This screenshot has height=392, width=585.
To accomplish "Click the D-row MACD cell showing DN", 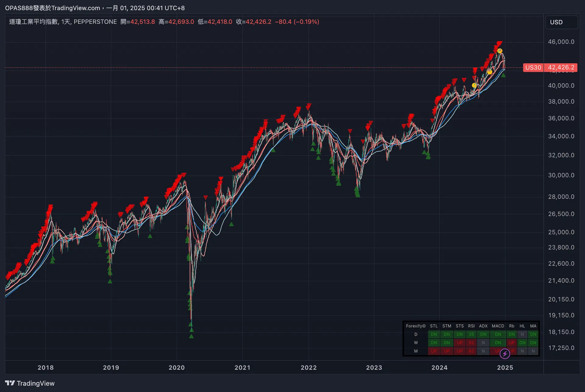I will pos(498,334).
